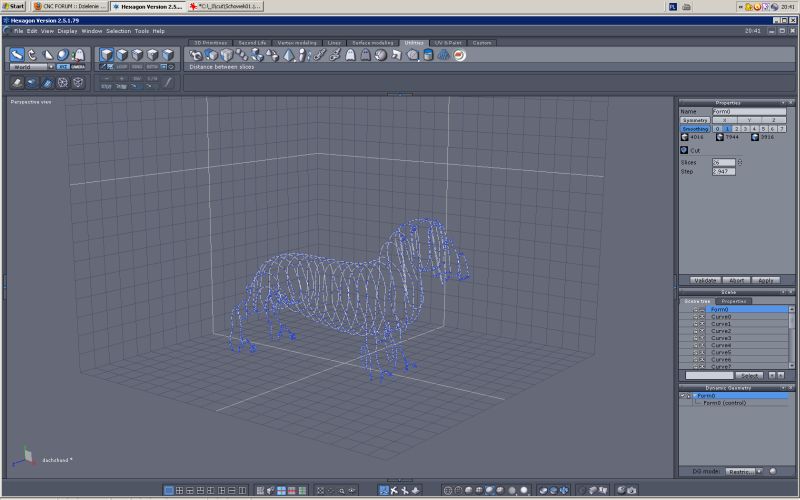Click the ghost-shaped icon beside the sphere manipulator
Viewport: 800px width, 500px height.
tap(78, 55)
